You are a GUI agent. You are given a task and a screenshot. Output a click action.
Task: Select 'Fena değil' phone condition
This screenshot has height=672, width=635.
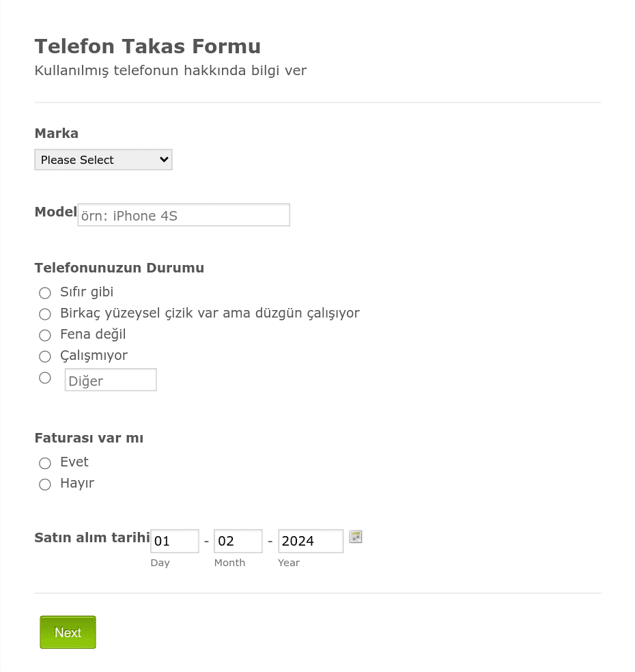point(45,335)
